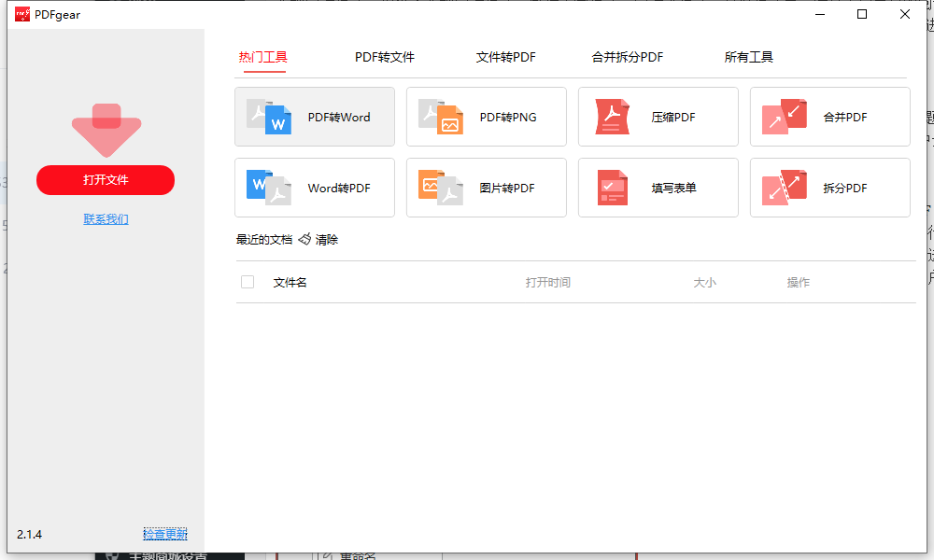This screenshot has width=934, height=560.
Task: Toggle the select-all checkbox beside 文件名
Action: point(248,282)
